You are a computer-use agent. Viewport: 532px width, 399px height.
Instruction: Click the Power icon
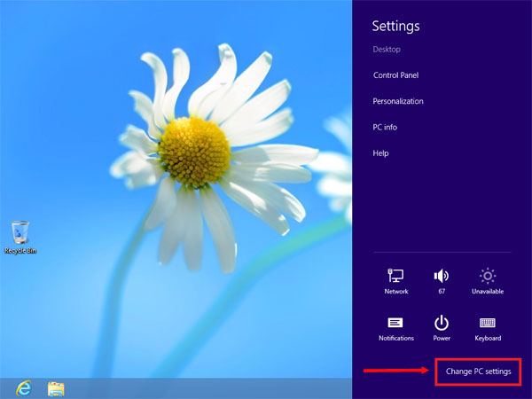tap(442, 328)
